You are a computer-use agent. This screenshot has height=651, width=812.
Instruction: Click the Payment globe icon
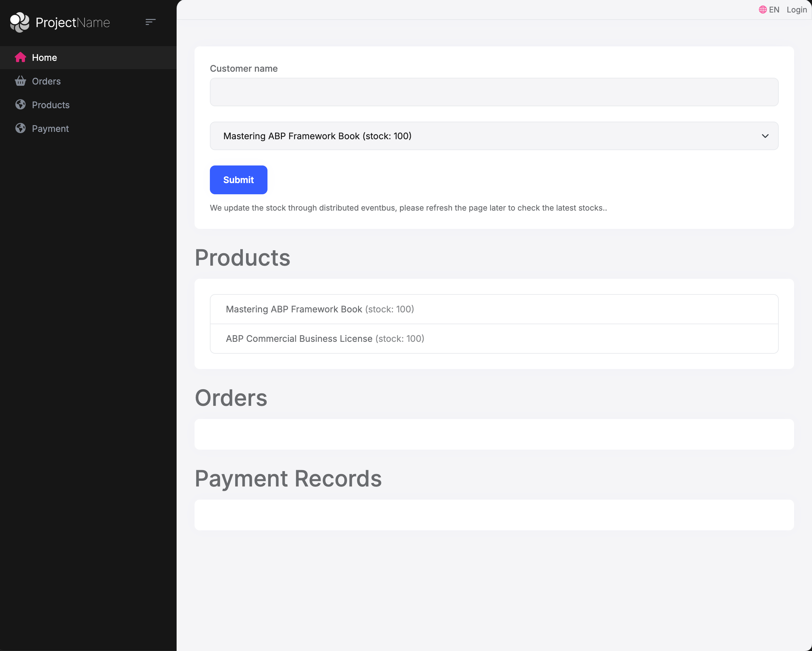[x=20, y=128]
